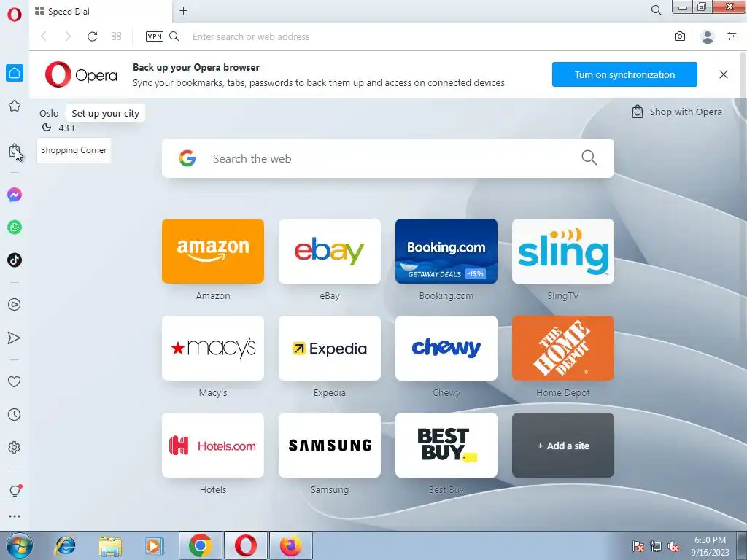Image resolution: width=747 pixels, height=560 pixels.
Task: Open History clock icon in sidebar
Action: point(15,414)
